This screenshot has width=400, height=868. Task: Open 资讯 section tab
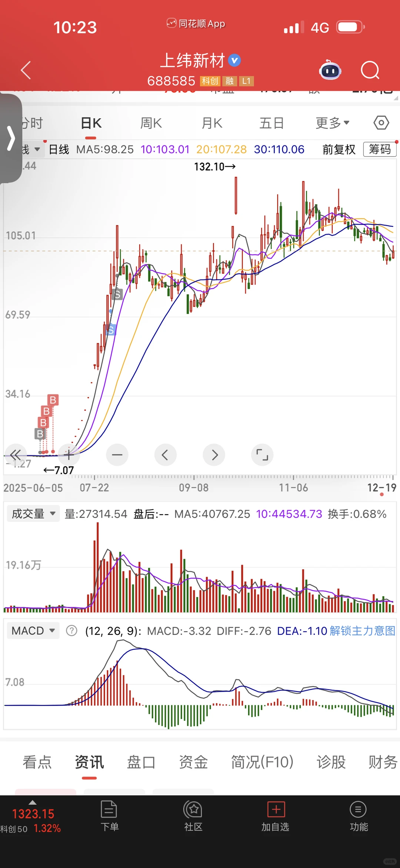[x=89, y=762]
